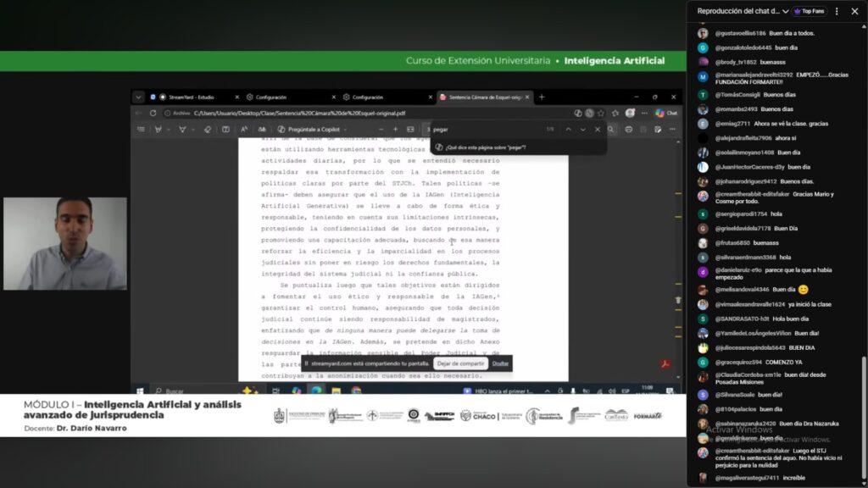868x488 pixels.
Task: Close the PDF find bar
Action: [598, 129]
